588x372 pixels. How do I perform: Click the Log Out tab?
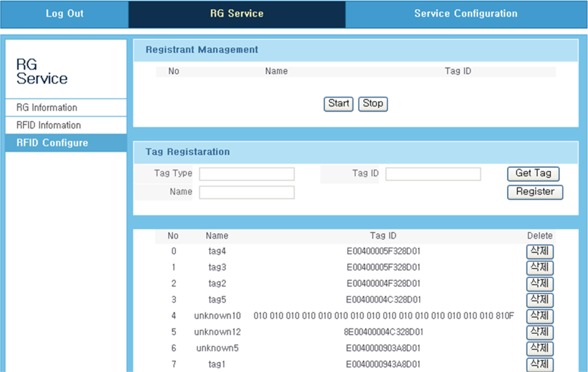click(65, 14)
